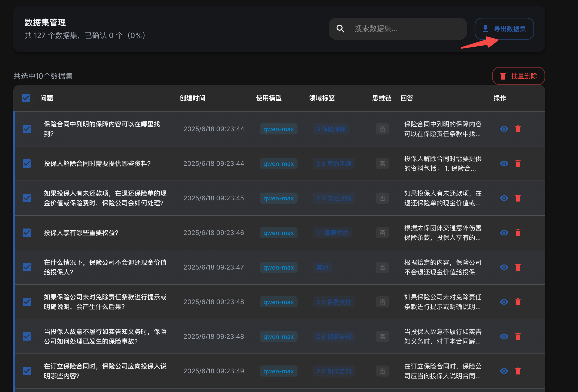
Task: Show answer preview for 2.5 保费支付 row
Action: pyautogui.click(x=504, y=302)
